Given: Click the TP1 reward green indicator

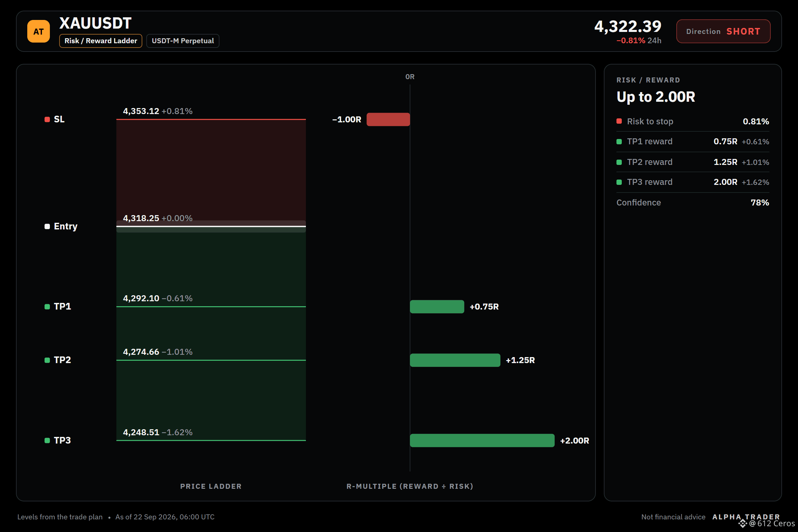Looking at the screenshot, I should [x=619, y=142].
